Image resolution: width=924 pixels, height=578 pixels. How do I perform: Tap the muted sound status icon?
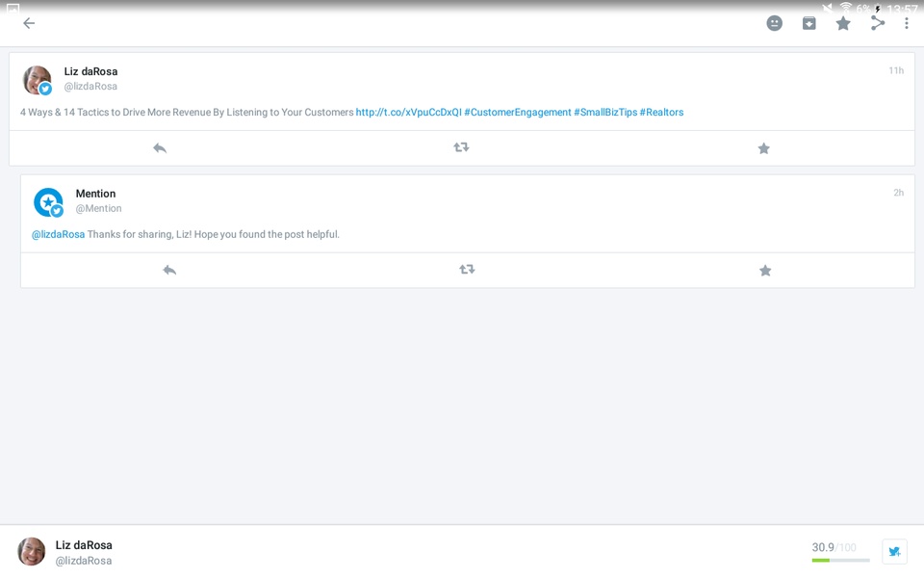pos(828,9)
